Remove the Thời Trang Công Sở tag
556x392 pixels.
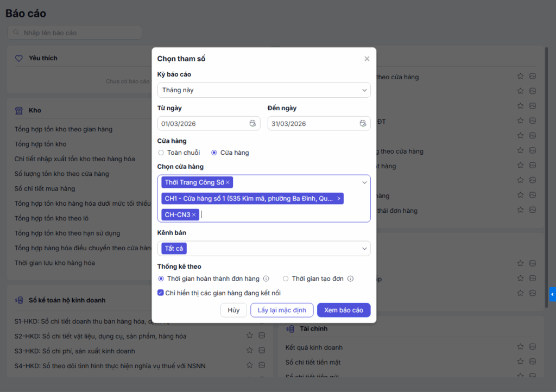pyautogui.click(x=228, y=182)
